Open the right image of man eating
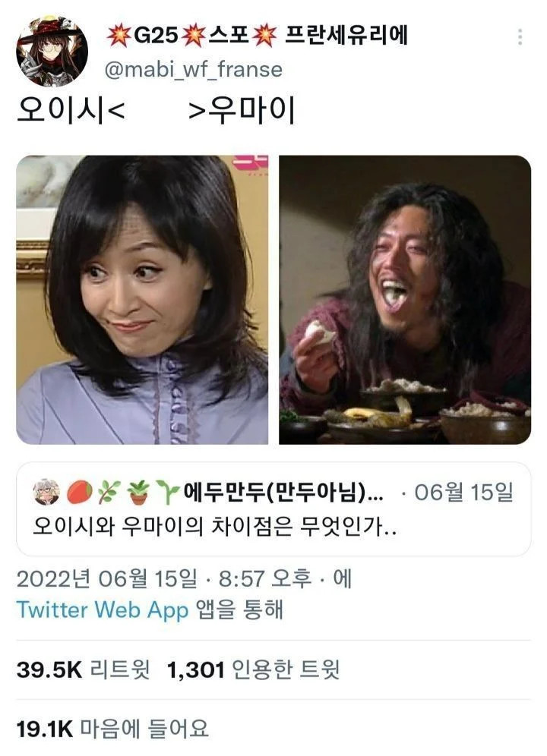 point(405,299)
